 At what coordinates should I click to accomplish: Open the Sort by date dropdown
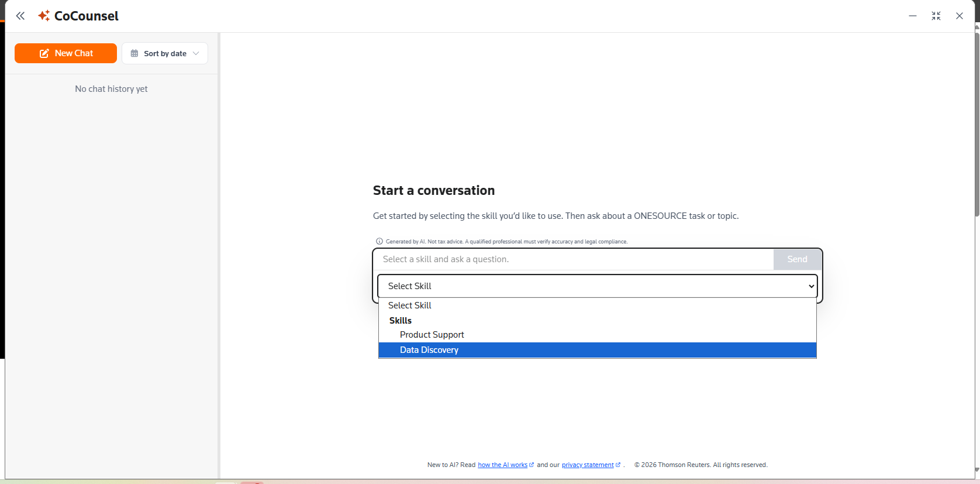tap(165, 53)
